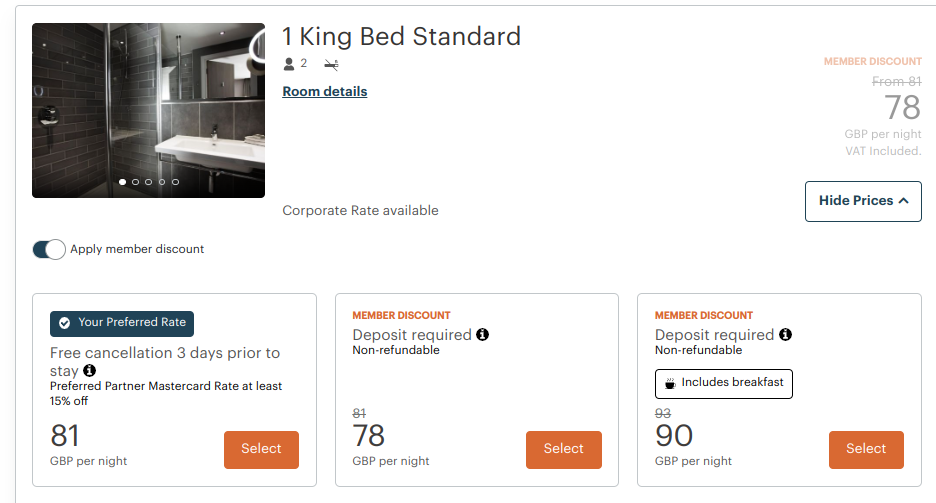Toggle the Apply member discount switch
Screen dimensions: 936x503
click(49, 249)
